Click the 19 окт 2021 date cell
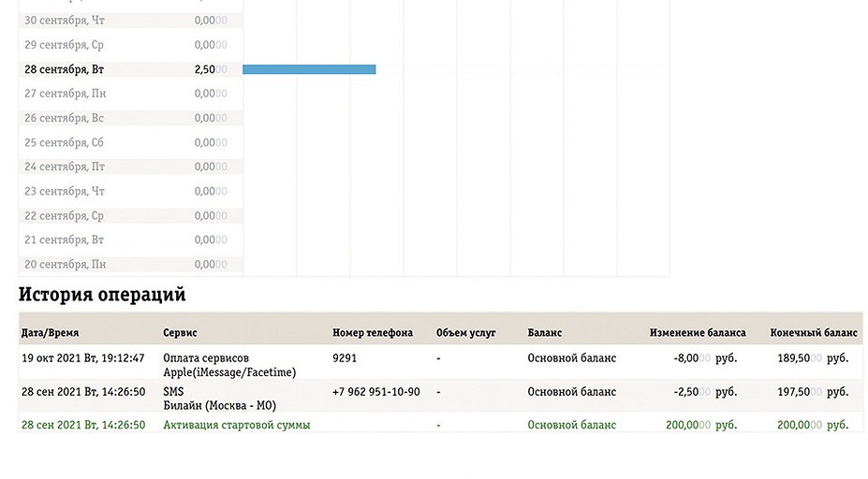Screen dimensions: 868x479 click(x=82, y=357)
